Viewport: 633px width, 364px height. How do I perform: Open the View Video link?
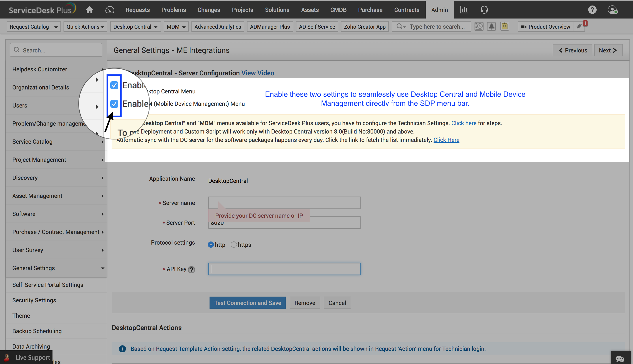(257, 73)
